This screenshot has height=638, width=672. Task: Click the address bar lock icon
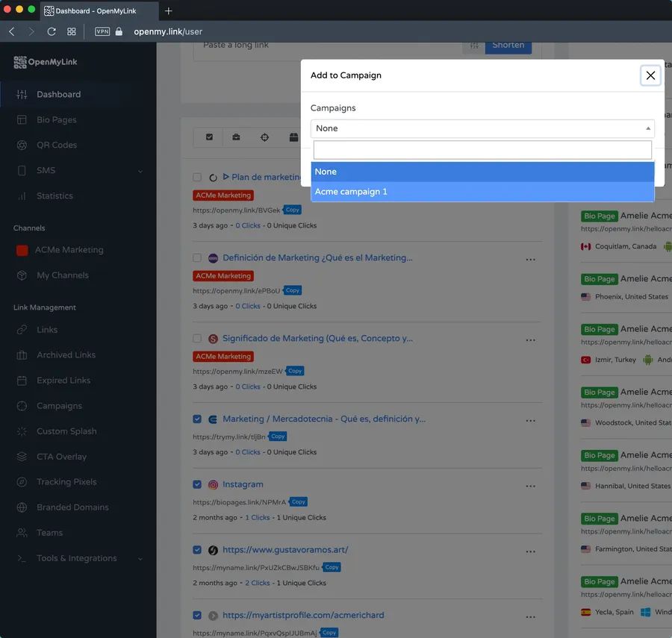(x=119, y=31)
